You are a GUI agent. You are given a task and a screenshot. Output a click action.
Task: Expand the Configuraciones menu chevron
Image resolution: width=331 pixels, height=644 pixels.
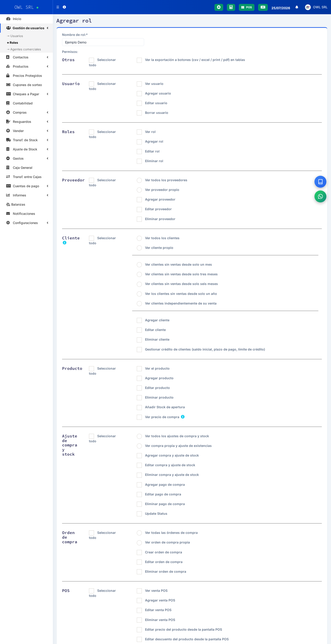pyautogui.click(x=47, y=223)
